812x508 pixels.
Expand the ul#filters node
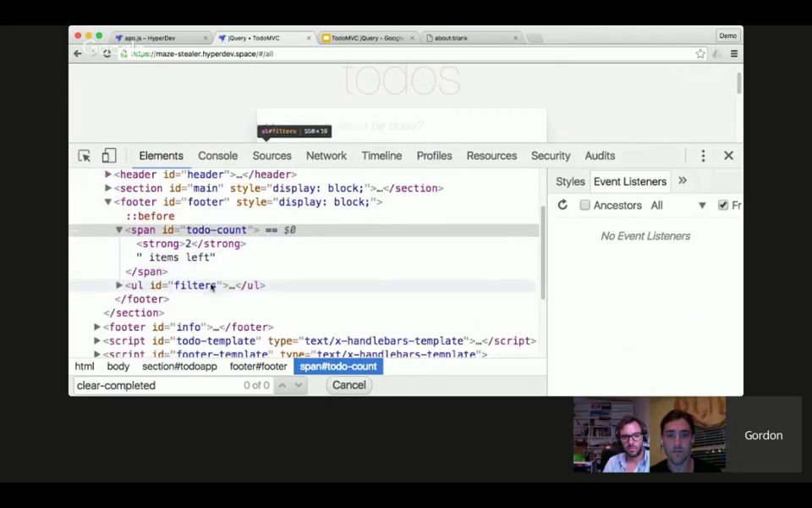click(x=119, y=285)
